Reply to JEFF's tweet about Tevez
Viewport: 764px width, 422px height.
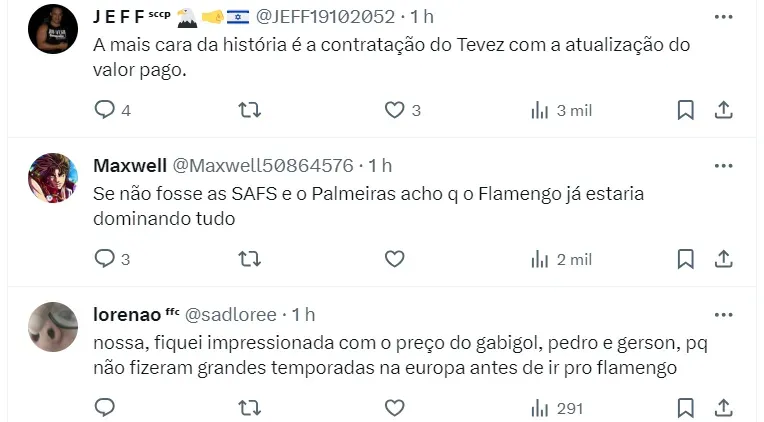105,110
